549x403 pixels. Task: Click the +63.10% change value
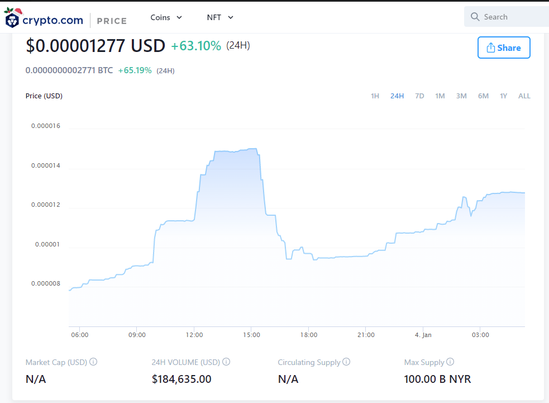tap(196, 46)
